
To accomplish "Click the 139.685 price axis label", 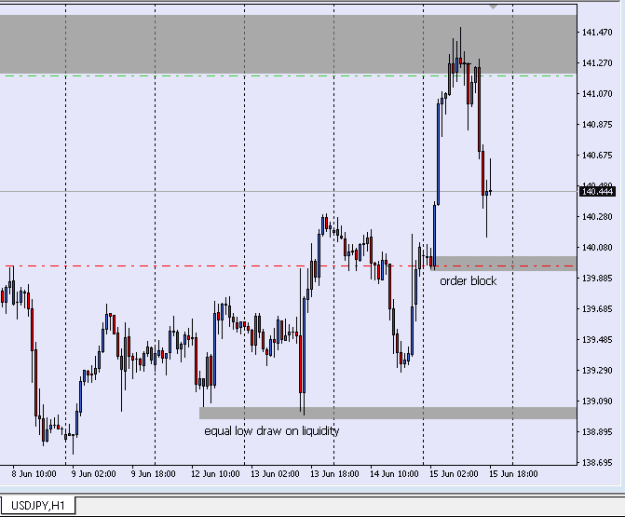I will coord(597,309).
